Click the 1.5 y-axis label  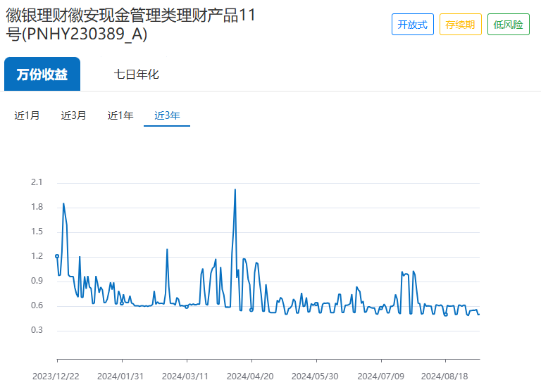point(37,232)
